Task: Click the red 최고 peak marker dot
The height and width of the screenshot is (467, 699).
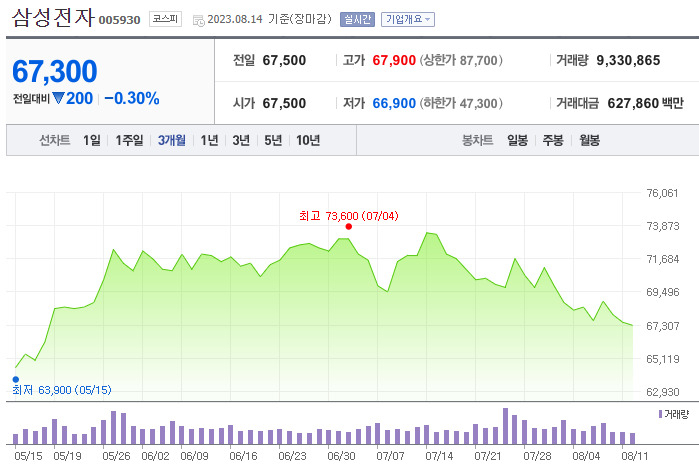Action: [349, 226]
